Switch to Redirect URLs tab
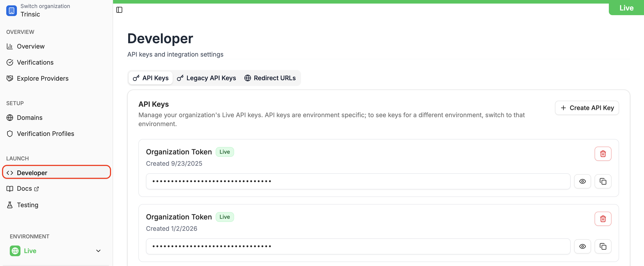The height and width of the screenshot is (266, 644). 270,78
